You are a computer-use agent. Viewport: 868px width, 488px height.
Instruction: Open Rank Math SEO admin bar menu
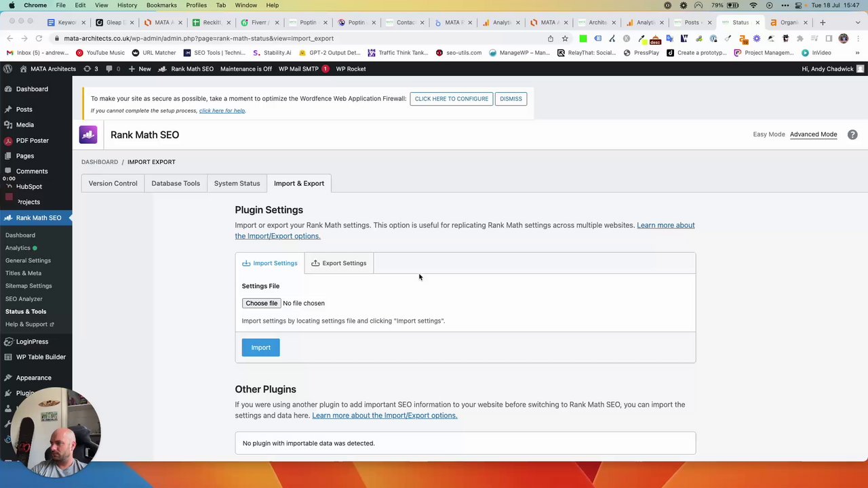pyautogui.click(x=186, y=68)
